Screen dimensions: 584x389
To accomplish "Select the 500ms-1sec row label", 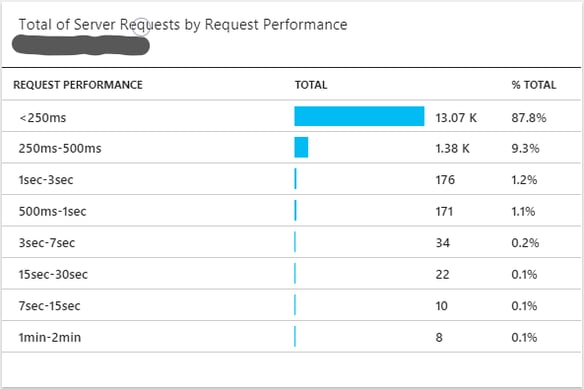I will point(53,212).
